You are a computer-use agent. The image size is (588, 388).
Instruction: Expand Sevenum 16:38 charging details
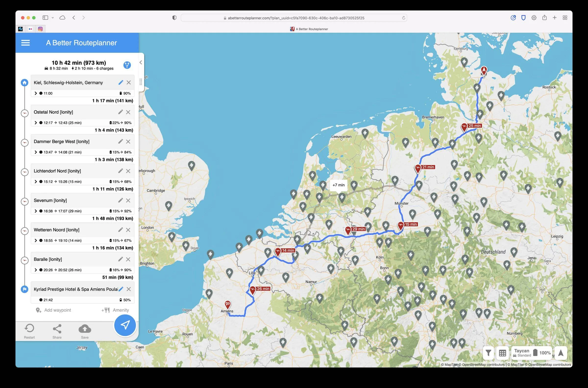pyautogui.click(x=36, y=211)
